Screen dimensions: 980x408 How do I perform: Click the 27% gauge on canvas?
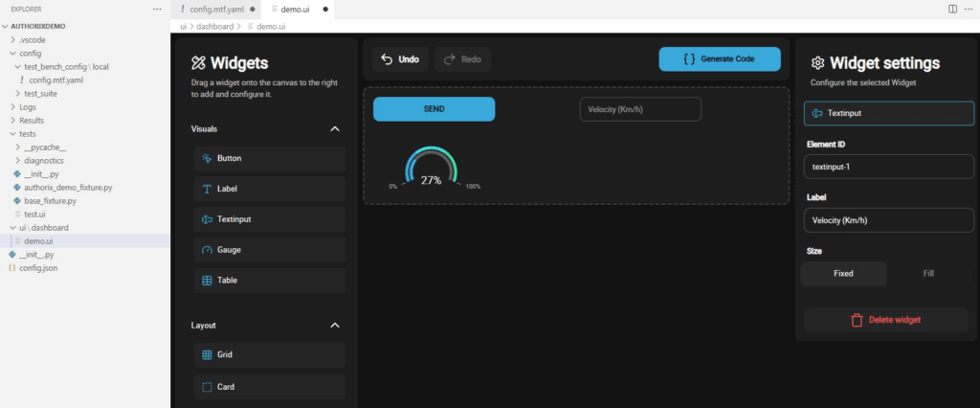431,170
